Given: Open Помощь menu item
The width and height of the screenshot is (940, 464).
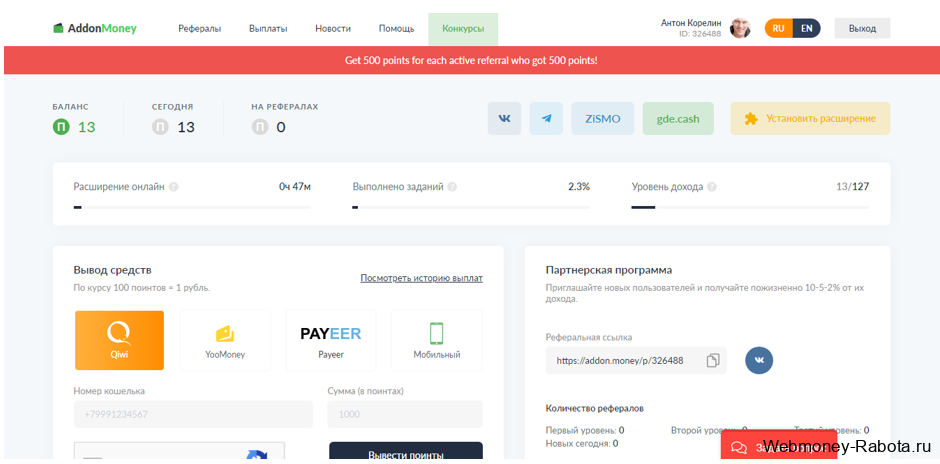Looking at the screenshot, I should point(396,28).
